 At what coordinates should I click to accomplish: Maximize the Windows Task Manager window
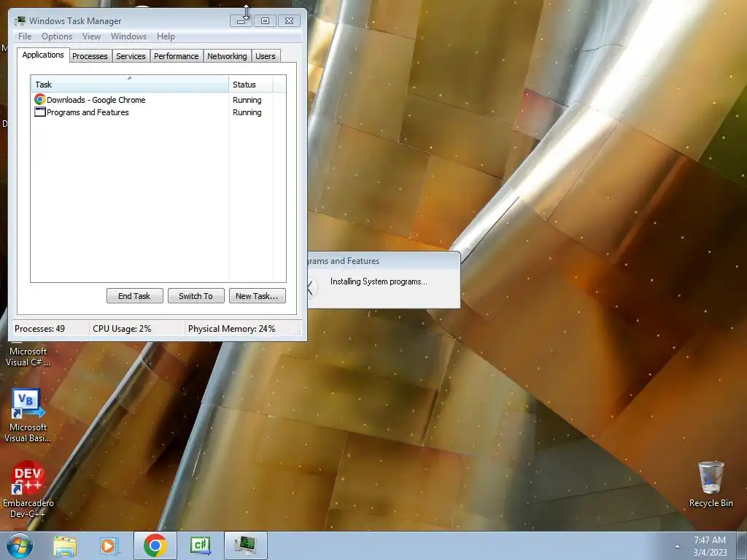tap(265, 20)
